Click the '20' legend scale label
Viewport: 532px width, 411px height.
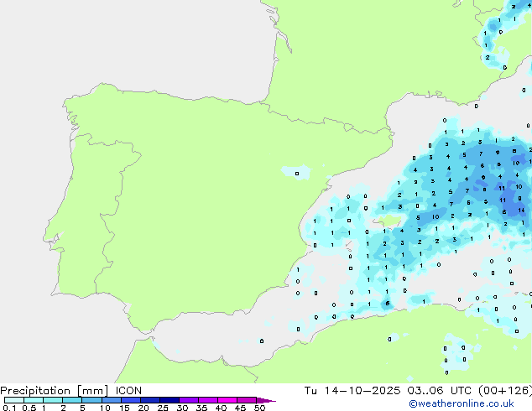pyautogui.click(x=143, y=408)
